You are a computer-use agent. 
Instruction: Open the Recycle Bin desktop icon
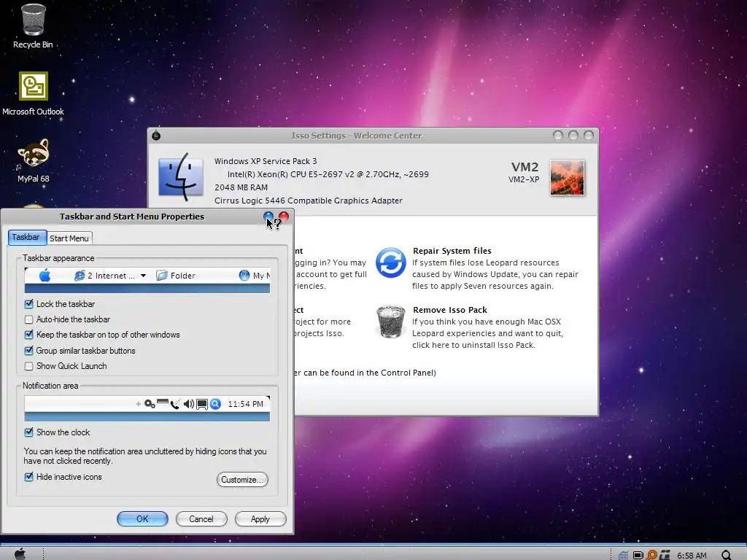(33, 26)
